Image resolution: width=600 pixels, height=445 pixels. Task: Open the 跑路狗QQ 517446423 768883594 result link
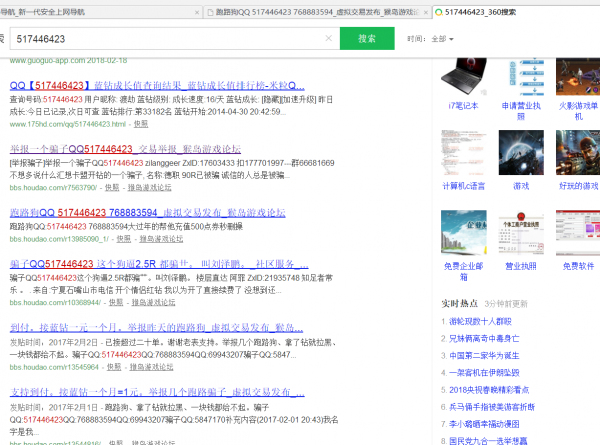pyautogui.click(x=147, y=212)
